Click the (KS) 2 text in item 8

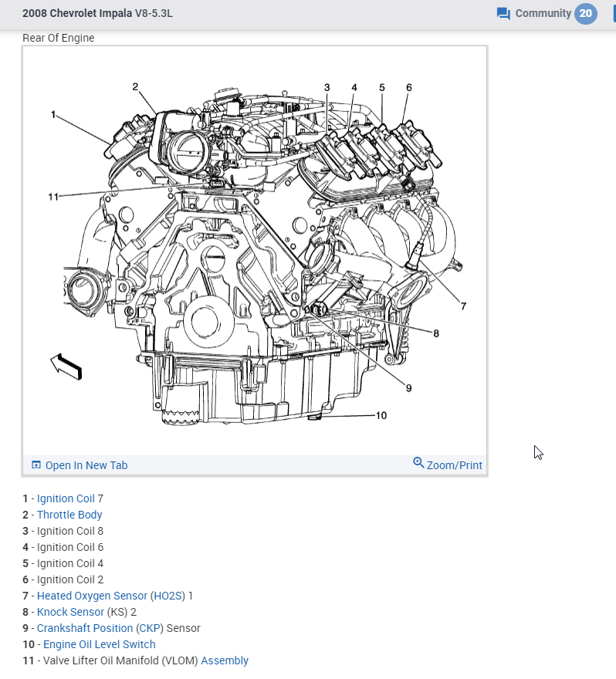[x=122, y=612]
